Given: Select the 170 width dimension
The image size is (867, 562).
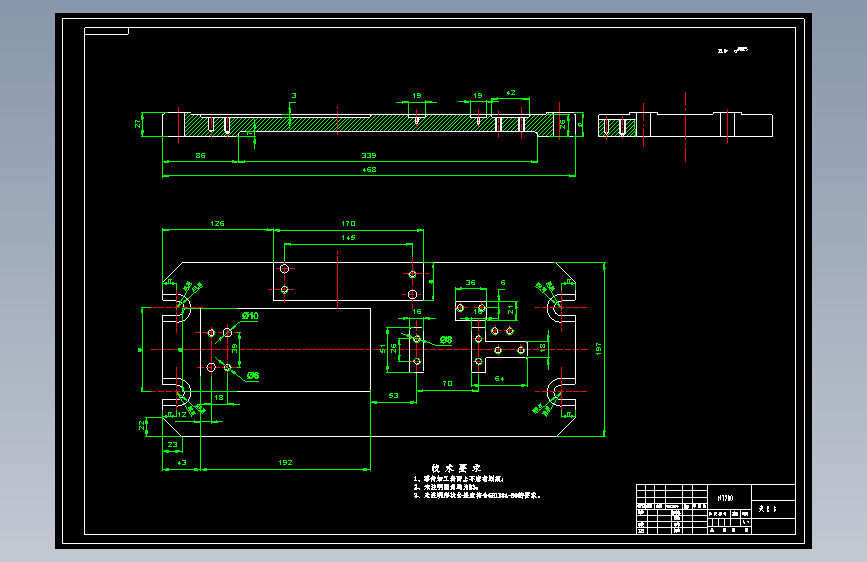Looking at the screenshot, I should [x=348, y=223].
